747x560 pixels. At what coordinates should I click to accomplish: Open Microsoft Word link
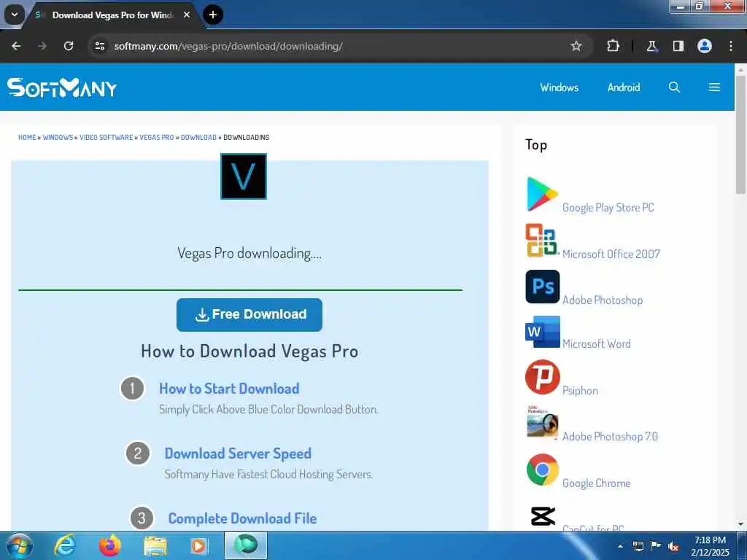coord(596,344)
